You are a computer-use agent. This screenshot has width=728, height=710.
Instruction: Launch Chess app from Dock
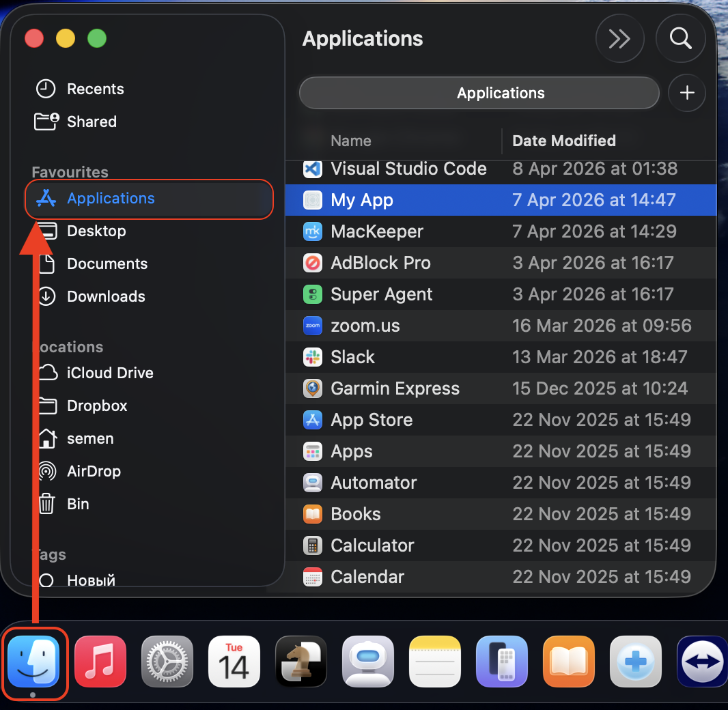(x=301, y=662)
